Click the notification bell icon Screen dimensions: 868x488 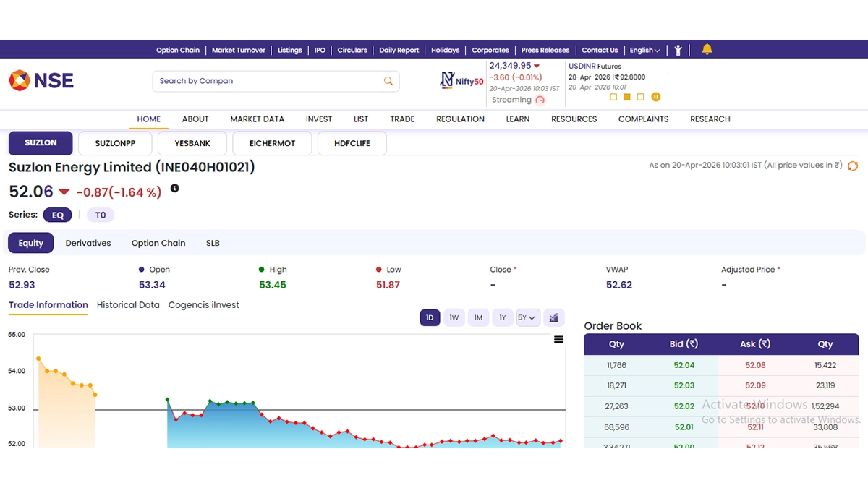click(707, 49)
